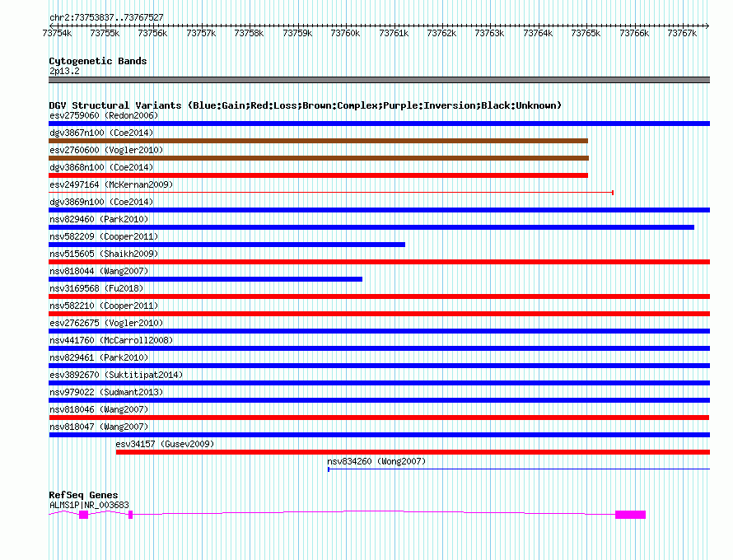Click the blue bar for nsv441760
Viewport: 733px width, 560px height.
[x=379, y=348]
